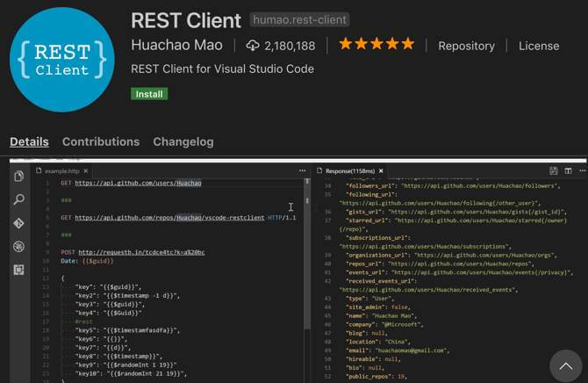Click the editor vertical scrollbar in example.http
The width and height of the screenshot is (588, 383).
click(307, 254)
